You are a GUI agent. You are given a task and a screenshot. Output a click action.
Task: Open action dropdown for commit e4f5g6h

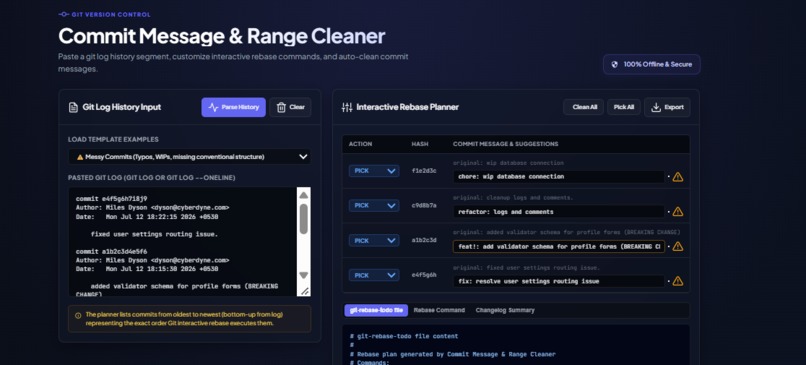pos(374,275)
